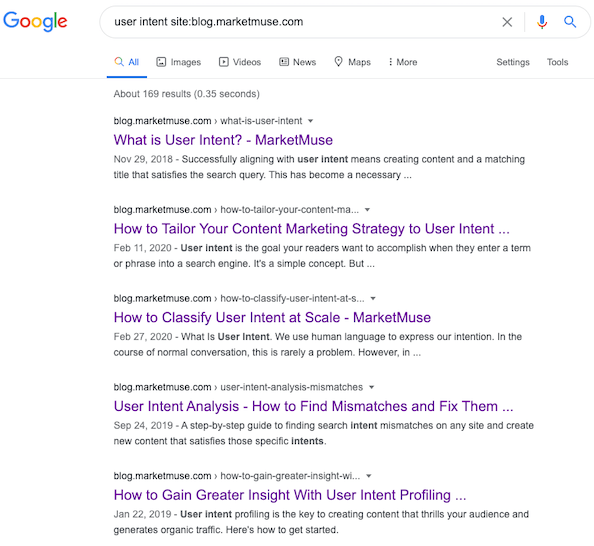Viewport: 594px width, 546px height.
Task: Open search Settings
Action: (513, 62)
